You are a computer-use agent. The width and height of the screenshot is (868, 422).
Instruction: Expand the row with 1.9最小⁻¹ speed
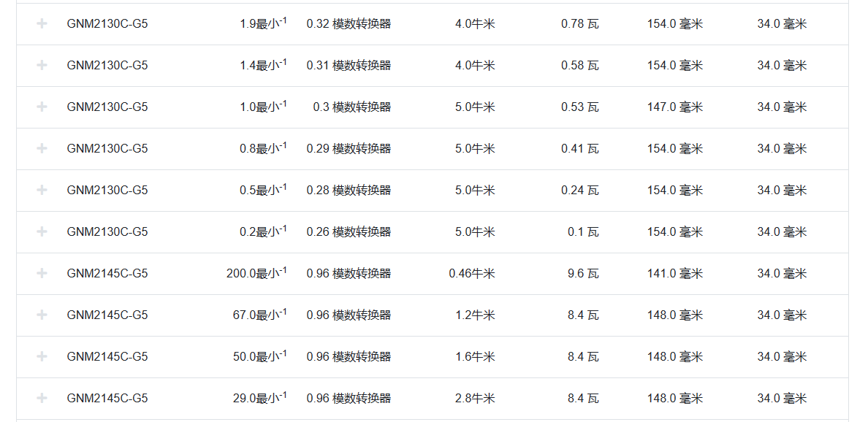pos(42,23)
